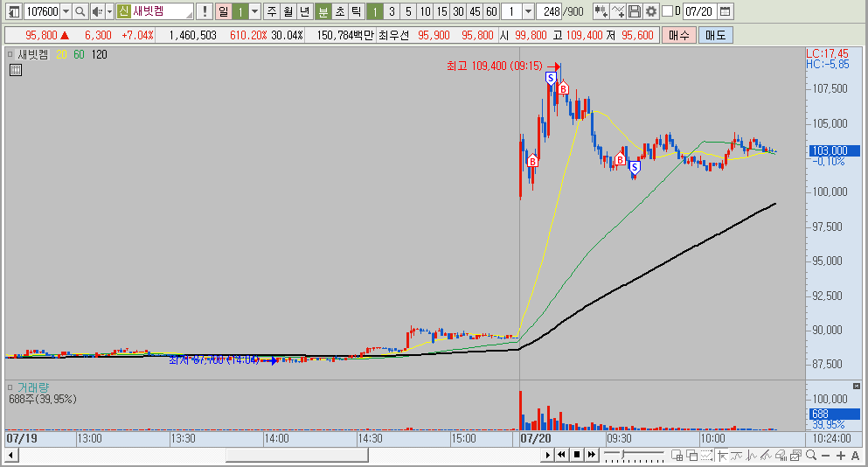This screenshot has height=467, width=868.
Task: Open the dropdown arrow next to 일 1
Action: pos(254,11)
